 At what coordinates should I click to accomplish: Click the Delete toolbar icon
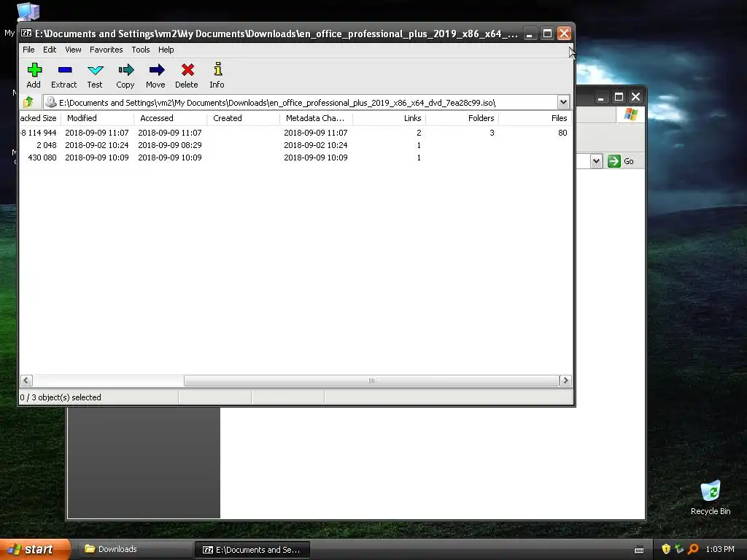point(187,70)
